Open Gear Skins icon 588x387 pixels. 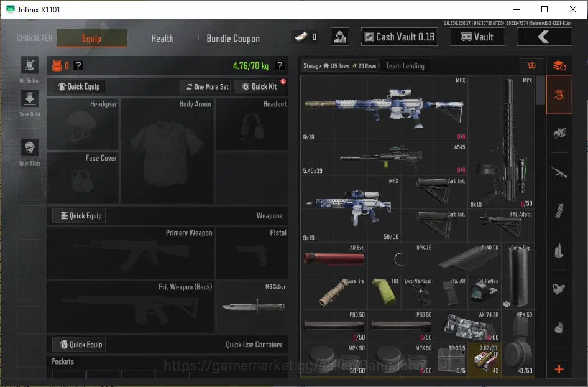(x=30, y=147)
